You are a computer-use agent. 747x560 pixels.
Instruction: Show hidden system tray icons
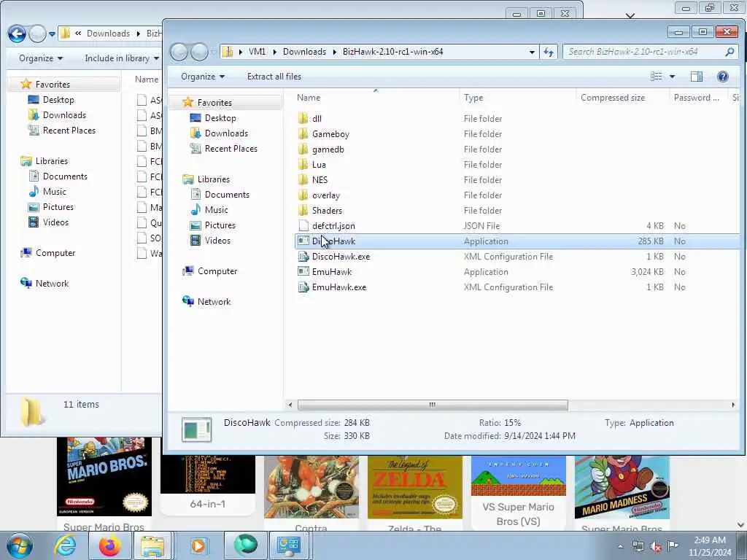pyautogui.click(x=620, y=546)
